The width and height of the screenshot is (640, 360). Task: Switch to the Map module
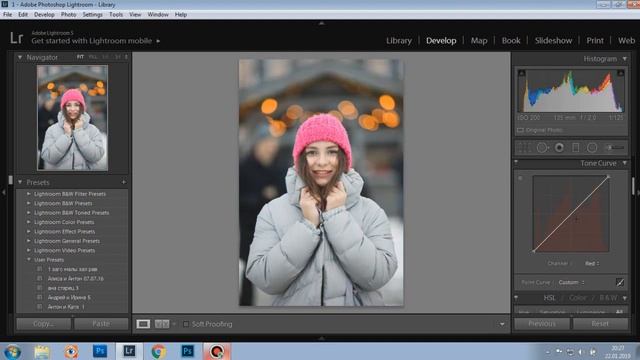pos(479,41)
